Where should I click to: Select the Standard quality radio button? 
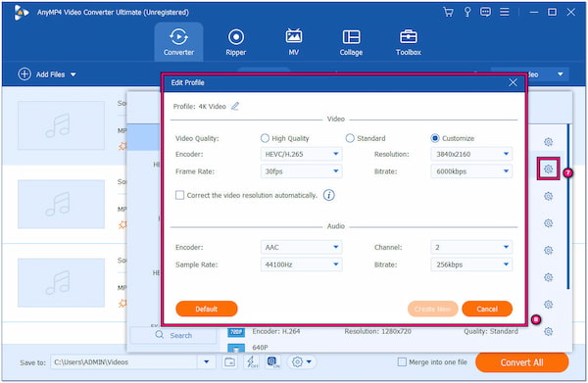point(350,138)
